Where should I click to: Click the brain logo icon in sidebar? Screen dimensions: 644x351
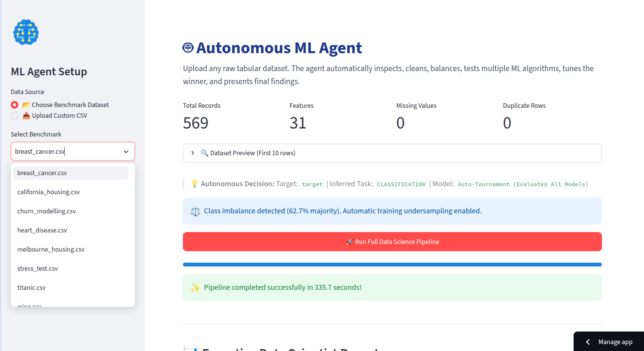(x=26, y=32)
